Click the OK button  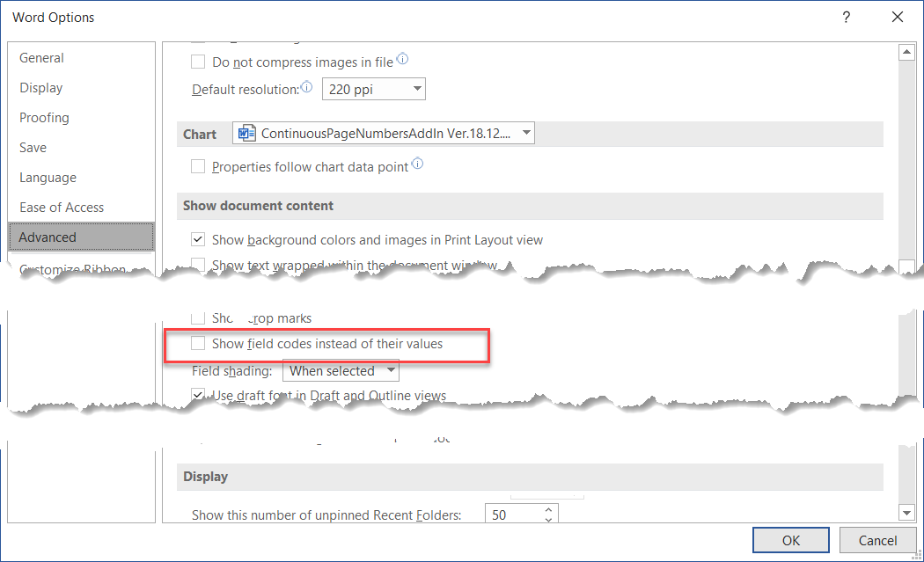[789, 539]
